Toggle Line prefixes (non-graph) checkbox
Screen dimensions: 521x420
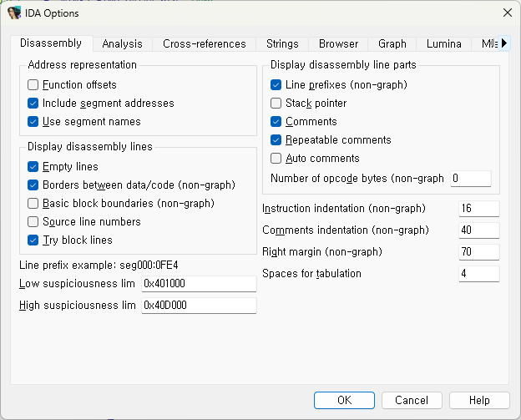tap(276, 84)
